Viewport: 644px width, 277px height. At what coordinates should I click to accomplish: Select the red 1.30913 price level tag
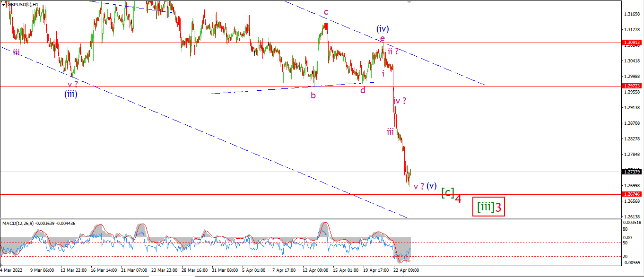[633, 43]
